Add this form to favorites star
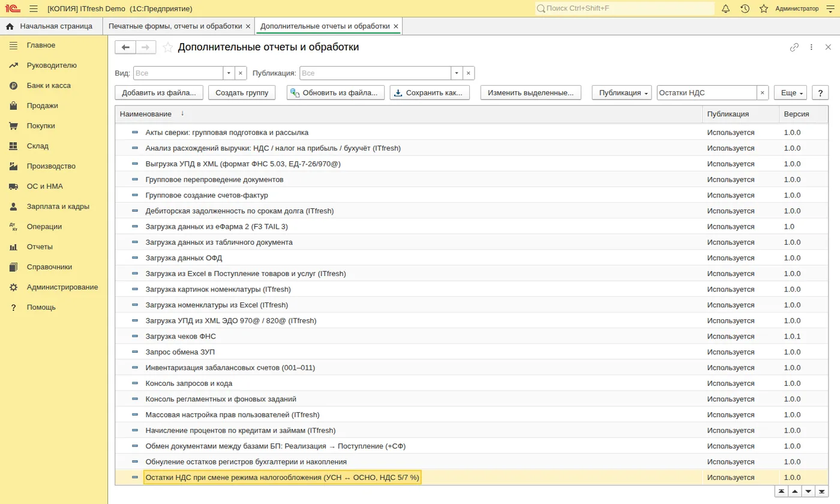Screen dimensions: 840x504 (x=168, y=47)
